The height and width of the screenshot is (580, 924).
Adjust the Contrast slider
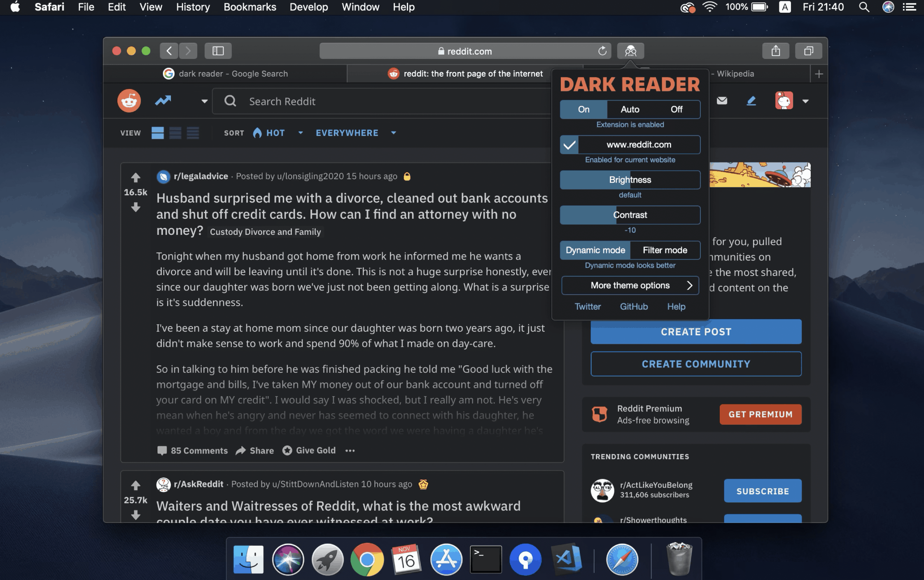tap(630, 215)
